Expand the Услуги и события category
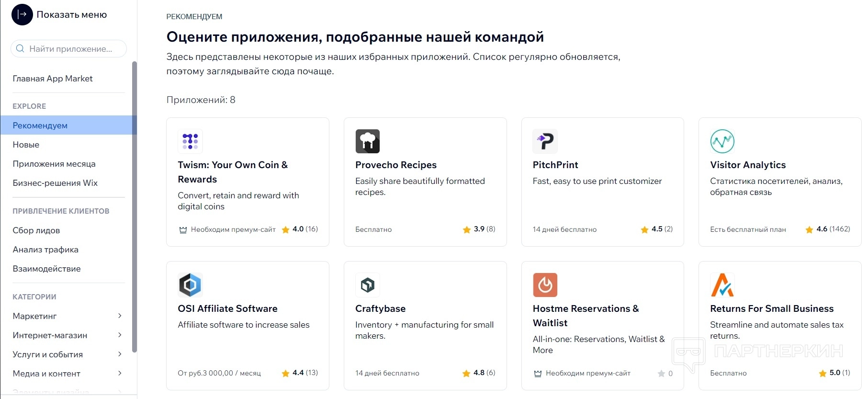Screen dimensions: 868x399 [x=120, y=354]
